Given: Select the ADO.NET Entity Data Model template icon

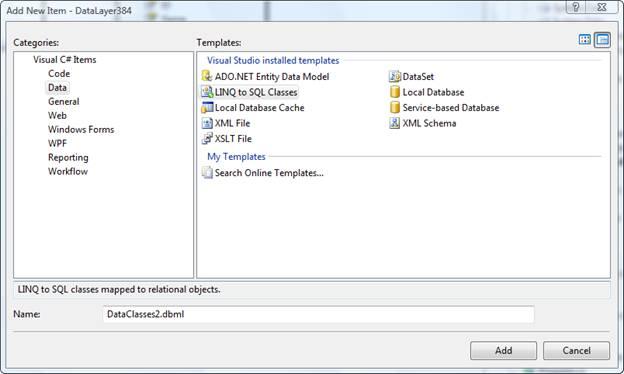Looking at the screenshot, I should [x=207, y=76].
